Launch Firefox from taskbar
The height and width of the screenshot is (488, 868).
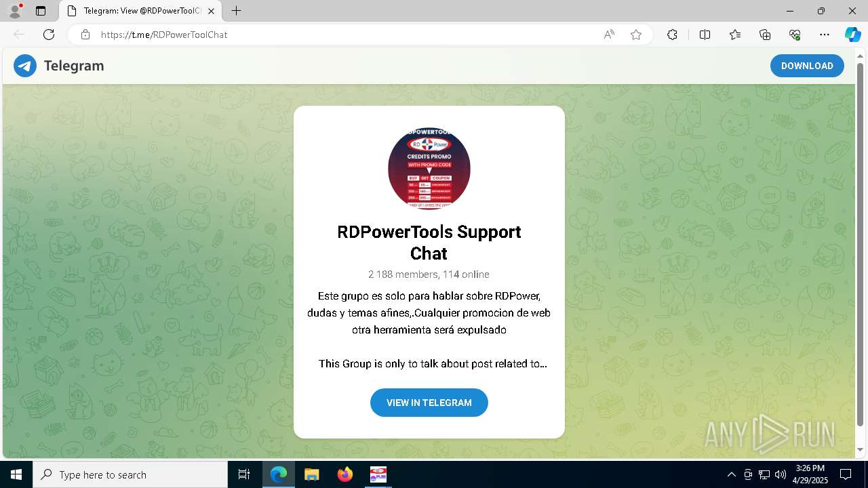click(344, 474)
